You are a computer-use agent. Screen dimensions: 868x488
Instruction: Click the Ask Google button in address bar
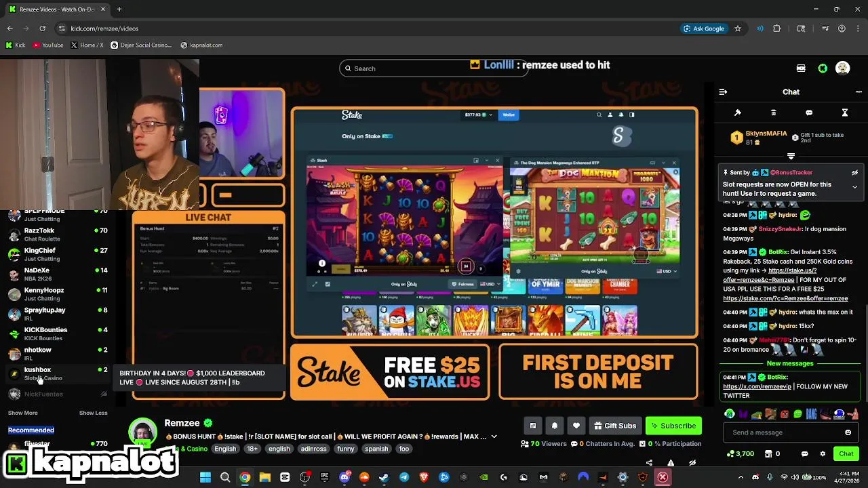705,28
